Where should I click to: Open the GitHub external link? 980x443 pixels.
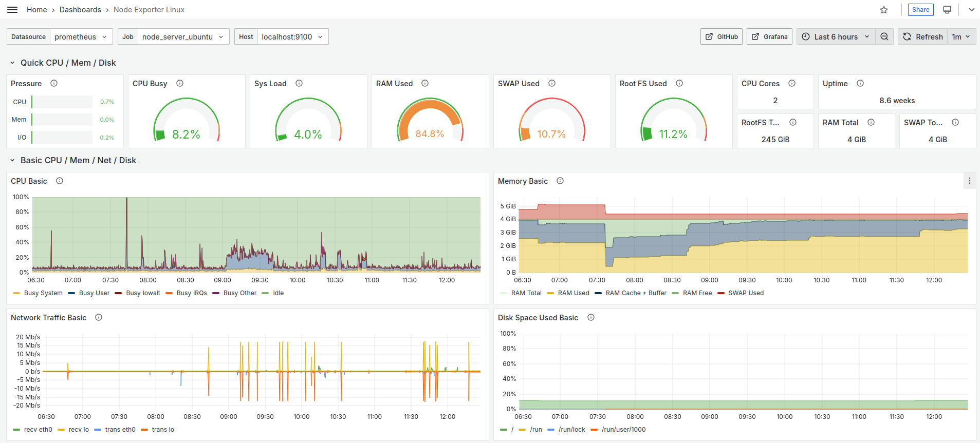point(721,36)
